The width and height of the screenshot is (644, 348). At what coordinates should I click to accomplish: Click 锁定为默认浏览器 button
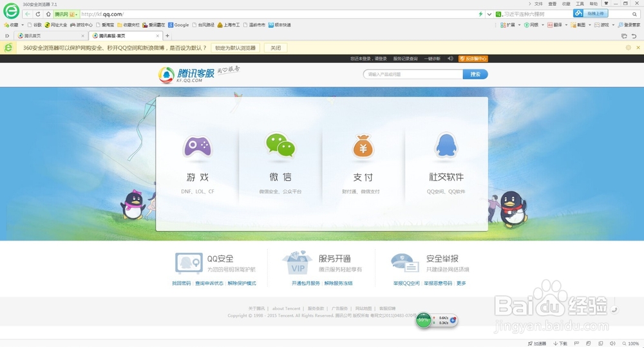click(x=235, y=48)
